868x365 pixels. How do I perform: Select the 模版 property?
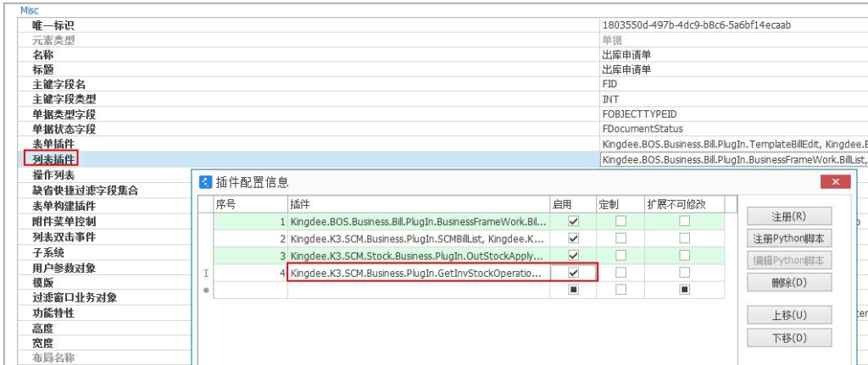tap(43, 283)
